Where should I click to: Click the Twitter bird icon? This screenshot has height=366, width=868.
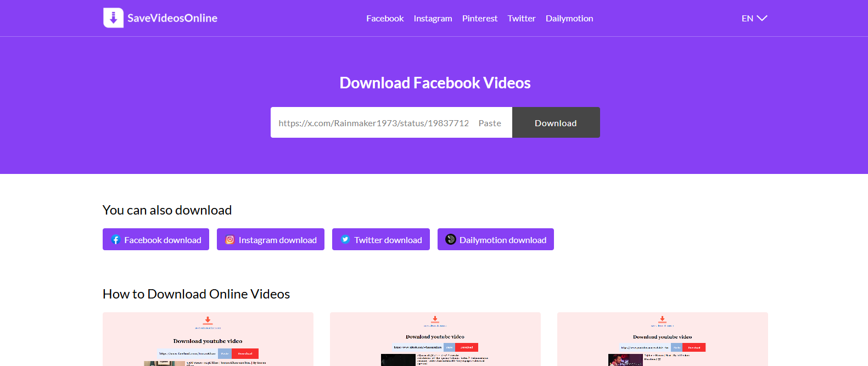point(345,239)
